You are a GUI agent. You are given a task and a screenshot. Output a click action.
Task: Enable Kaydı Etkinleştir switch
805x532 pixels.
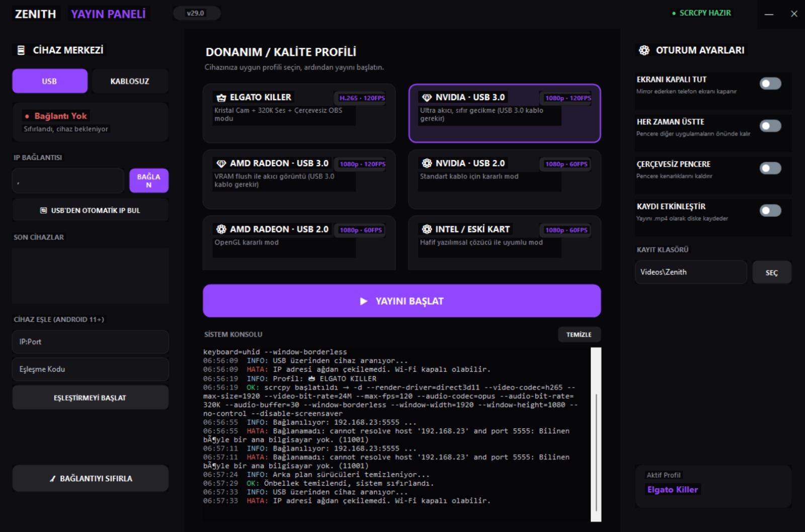pos(770,210)
